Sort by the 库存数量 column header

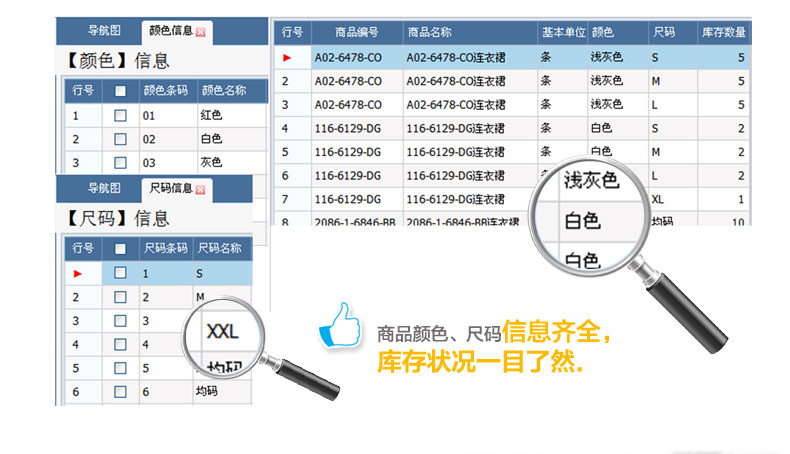point(723,32)
